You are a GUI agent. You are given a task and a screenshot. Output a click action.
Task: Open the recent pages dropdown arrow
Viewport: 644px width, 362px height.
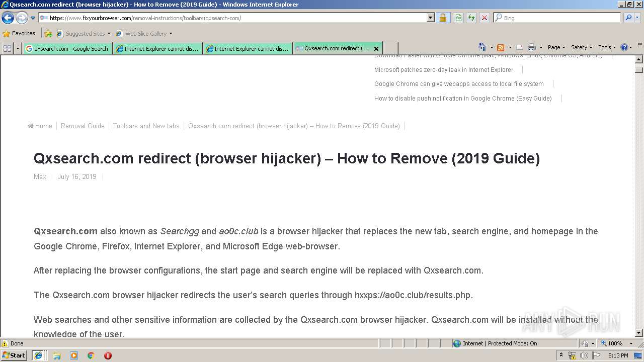click(33, 18)
